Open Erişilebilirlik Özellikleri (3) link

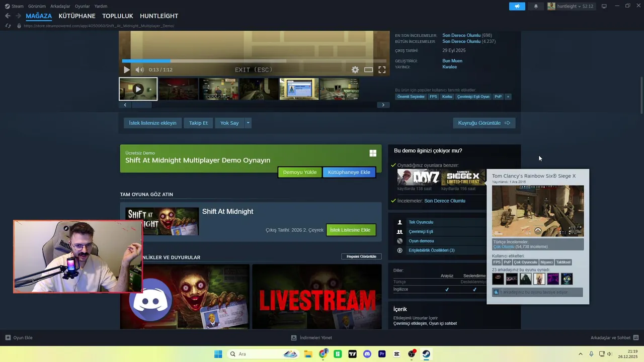(432, 250)
